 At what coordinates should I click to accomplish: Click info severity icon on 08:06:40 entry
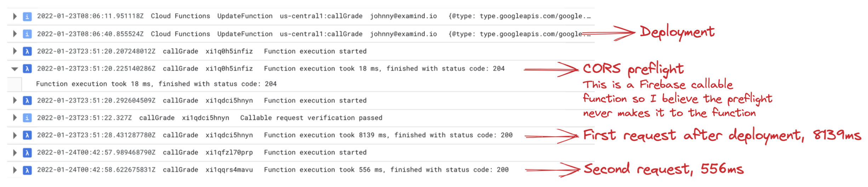pos(27,34)
